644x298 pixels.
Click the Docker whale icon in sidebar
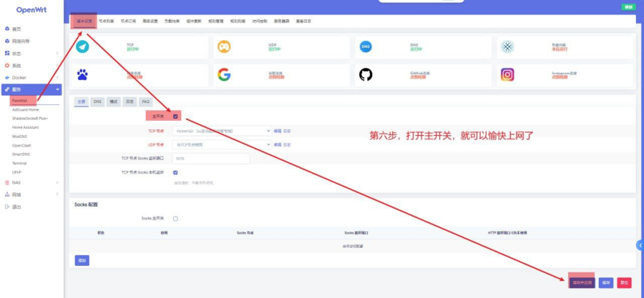tap(7, 77)
